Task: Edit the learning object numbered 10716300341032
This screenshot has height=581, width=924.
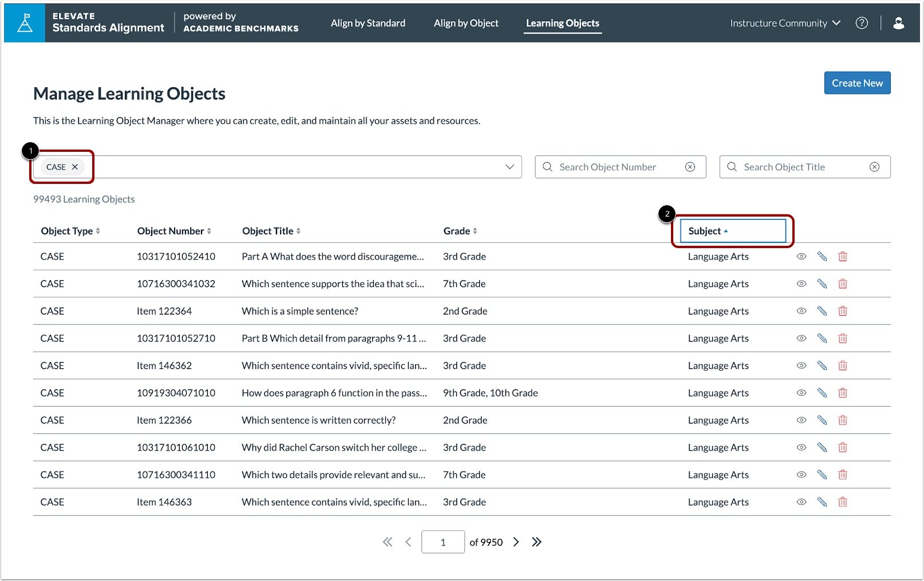Action: [x=822, y=284]
